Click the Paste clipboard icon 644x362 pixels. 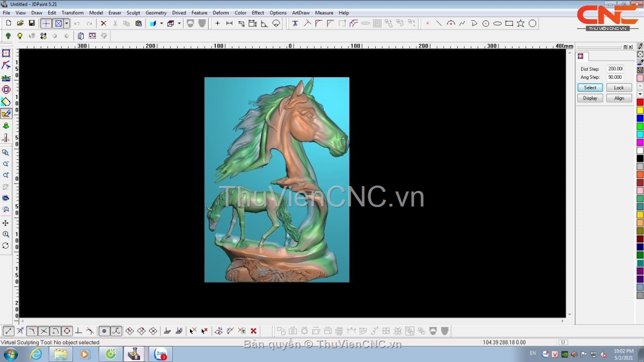pyautogui.click(x=138, y=24)
